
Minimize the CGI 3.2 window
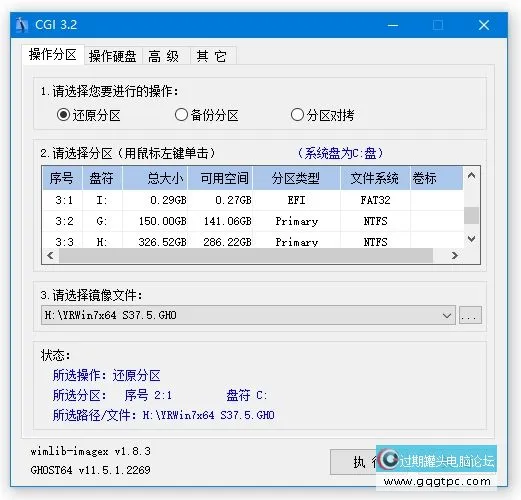point(393,25)
